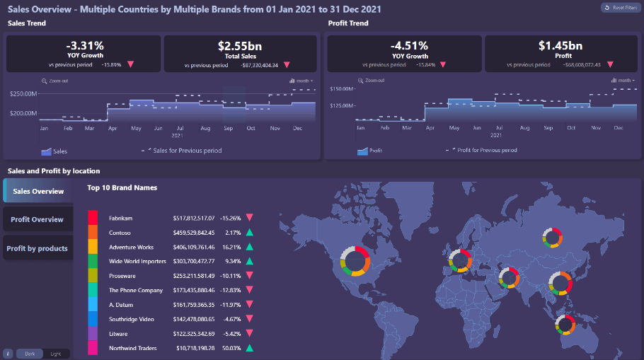Toggle Profit for Previous period legend series
This screenshot has height=360, width=644.
pos(483,151)
